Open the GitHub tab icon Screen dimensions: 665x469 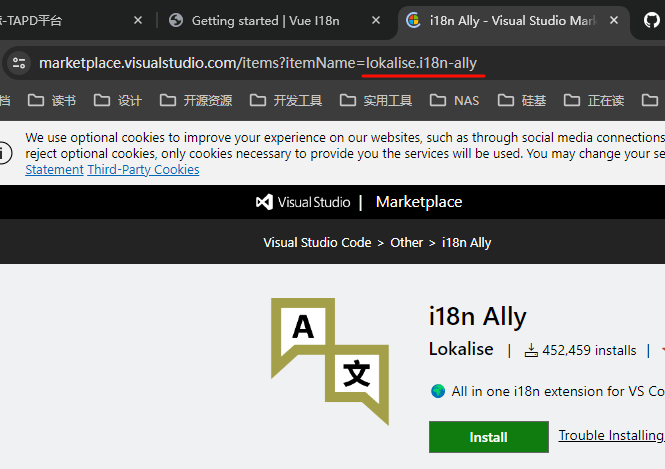click(x=652, y=20)
